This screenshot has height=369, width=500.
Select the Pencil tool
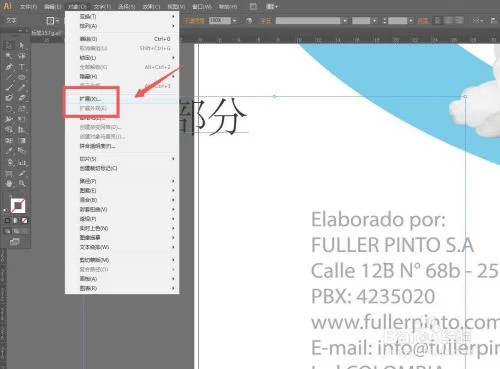click(x=22, y=88)
